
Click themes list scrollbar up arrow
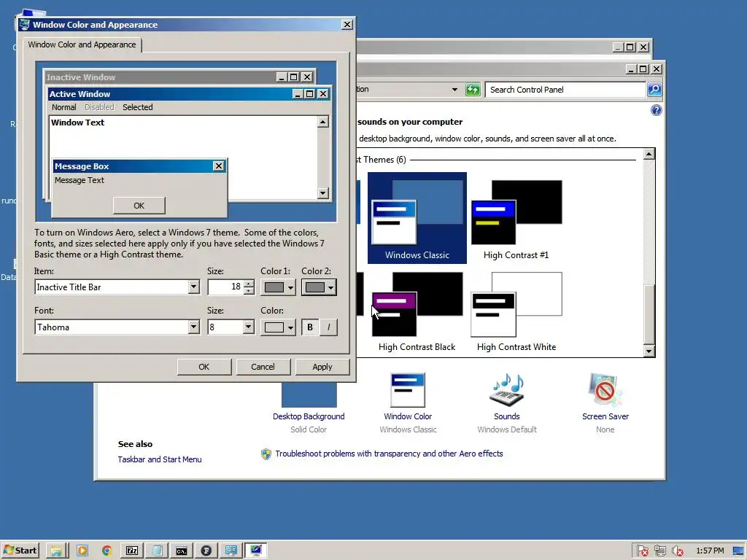649,154
